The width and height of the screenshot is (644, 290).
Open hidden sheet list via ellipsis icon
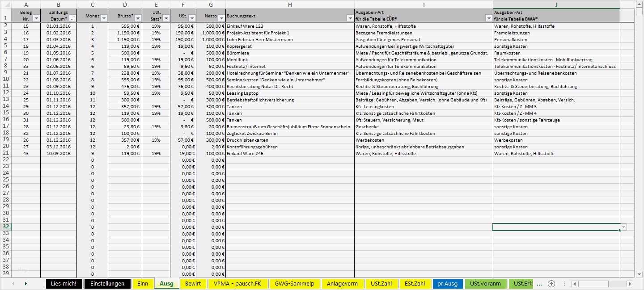[539, 283]
